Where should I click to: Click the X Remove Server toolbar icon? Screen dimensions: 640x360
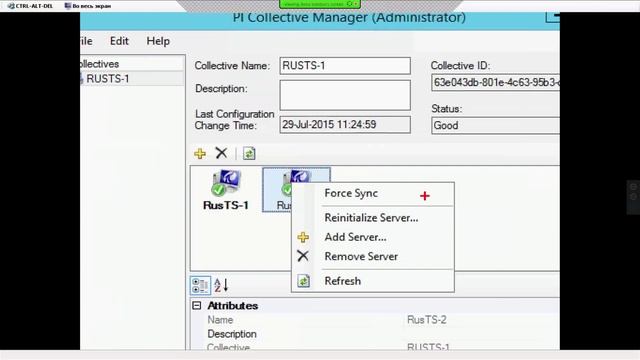pos(221,153)
